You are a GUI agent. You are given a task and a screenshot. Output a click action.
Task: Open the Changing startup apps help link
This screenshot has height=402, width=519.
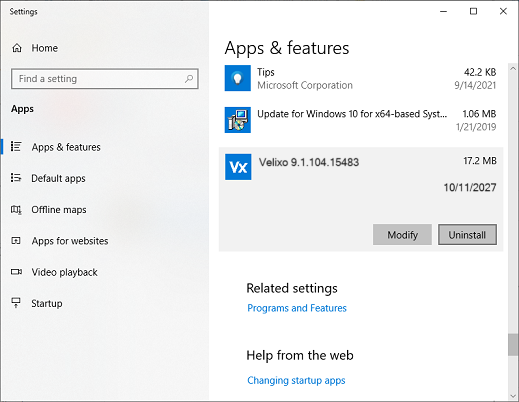point(296,380)
